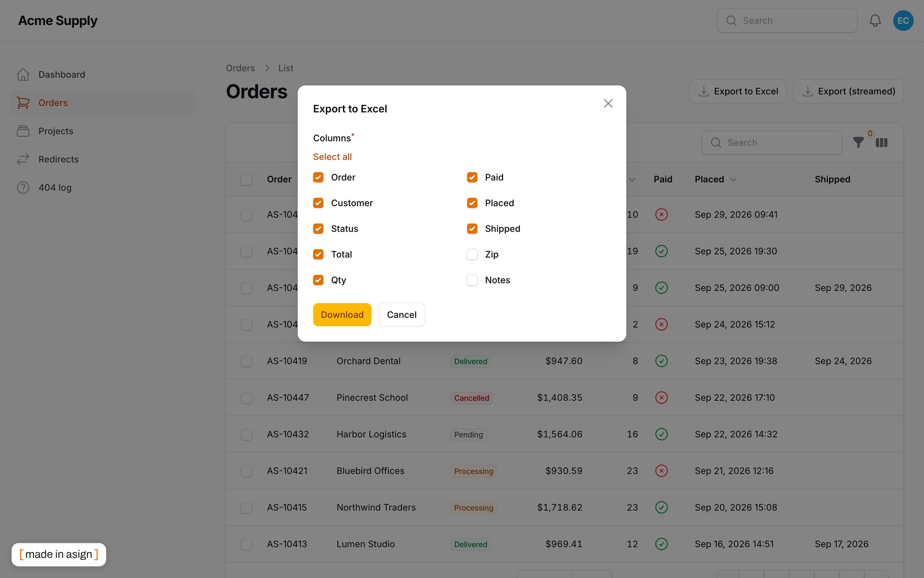Screen dimensions: 924x578
Task: Click the Download button
Action: [342, 315]
